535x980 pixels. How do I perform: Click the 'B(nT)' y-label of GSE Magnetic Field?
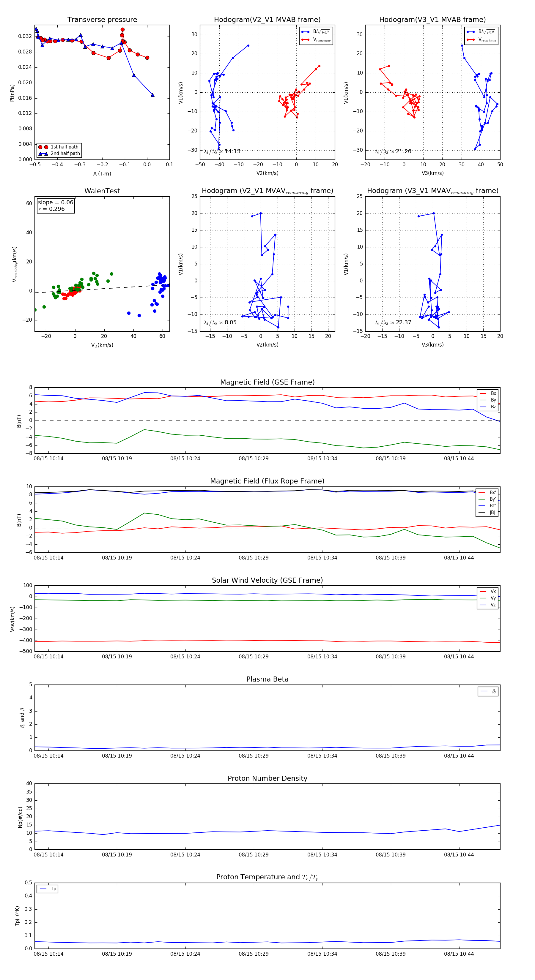coord(19,421)
